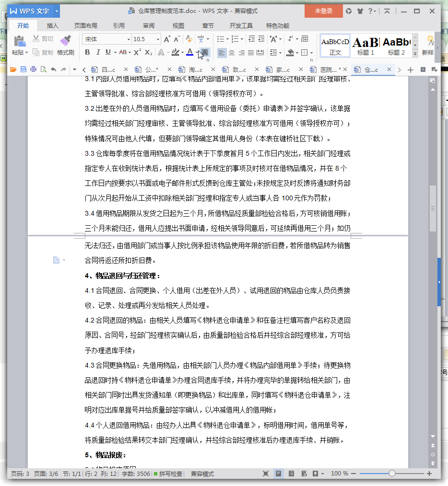Toggle Bold formatting
448x486 pixels.
[x=87, y=52]
